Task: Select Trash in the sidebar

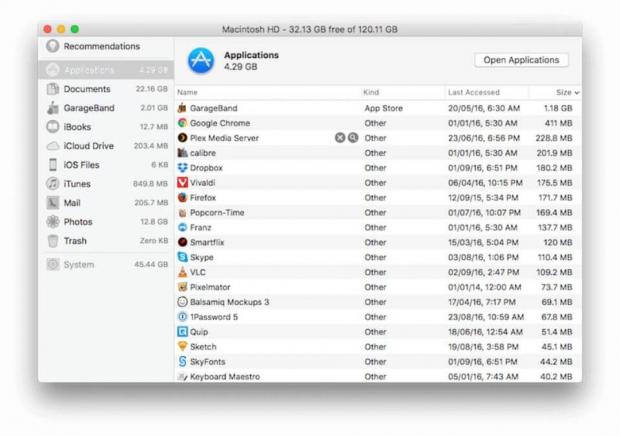Action: [75, 241]
